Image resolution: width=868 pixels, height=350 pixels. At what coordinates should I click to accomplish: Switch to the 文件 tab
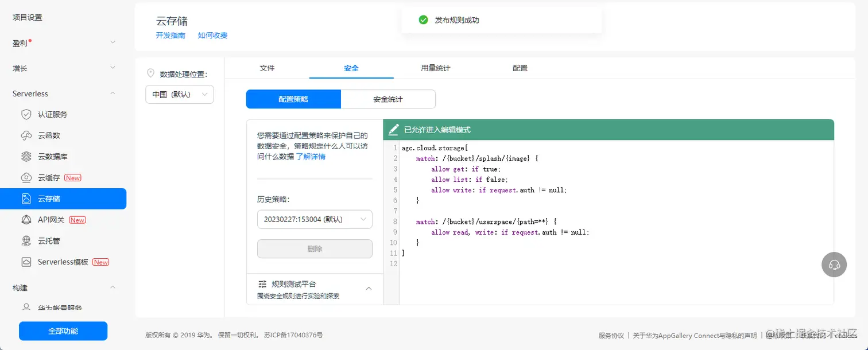tap(267, 68)
